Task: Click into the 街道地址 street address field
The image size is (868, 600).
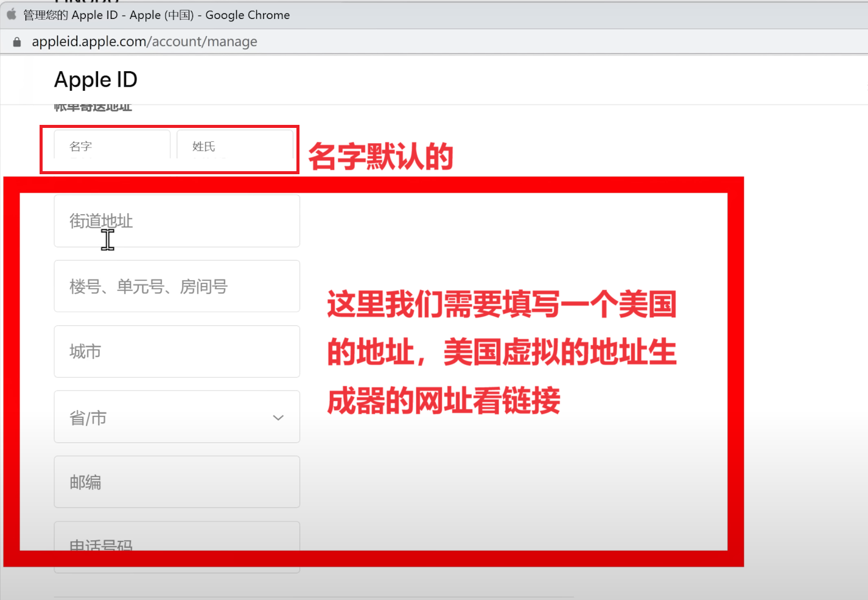Action: pyautogui.click(x=177, y=221)
